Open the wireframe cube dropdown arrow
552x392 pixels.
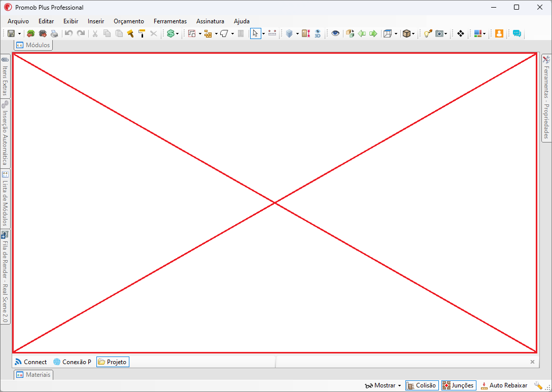click(x=396, y=34)
